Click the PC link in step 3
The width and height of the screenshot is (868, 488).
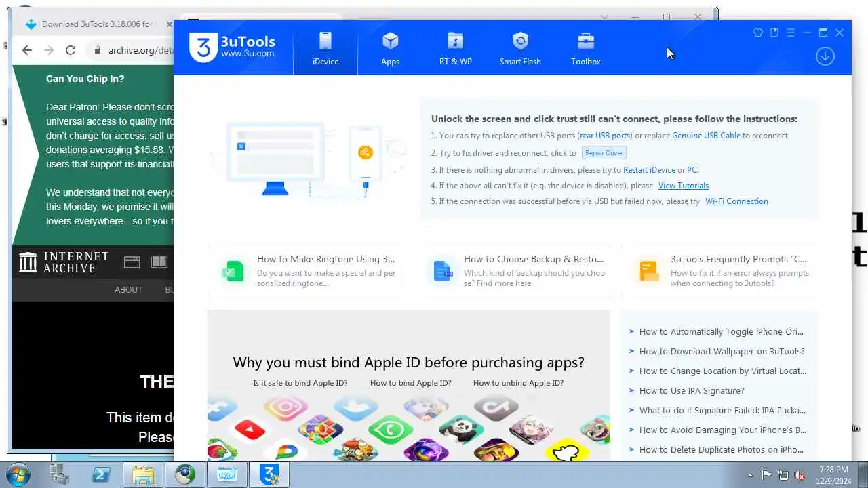pyautogui.click(x=692, y=170)
